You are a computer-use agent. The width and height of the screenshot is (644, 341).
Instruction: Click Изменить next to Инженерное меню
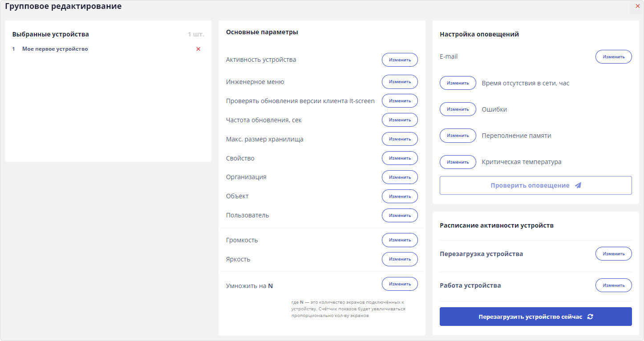pyautogui.click(x=400, y=82)
